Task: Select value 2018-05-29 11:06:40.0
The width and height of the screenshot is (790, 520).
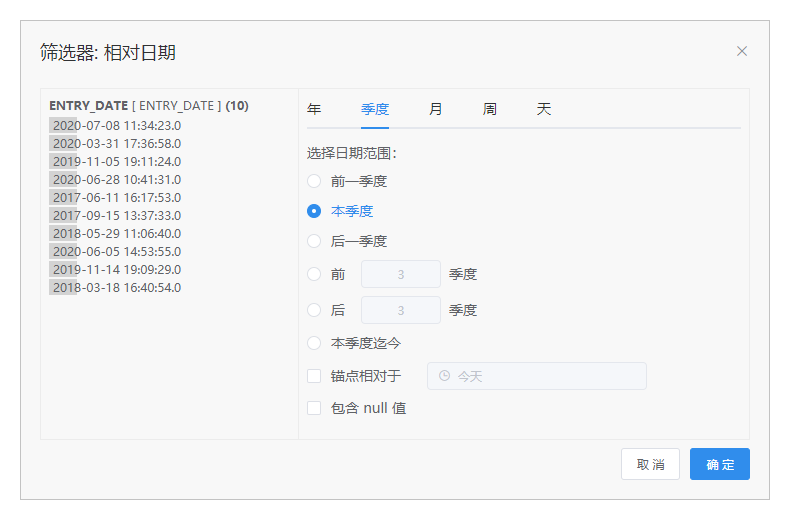Action: [x=117, y=234]
